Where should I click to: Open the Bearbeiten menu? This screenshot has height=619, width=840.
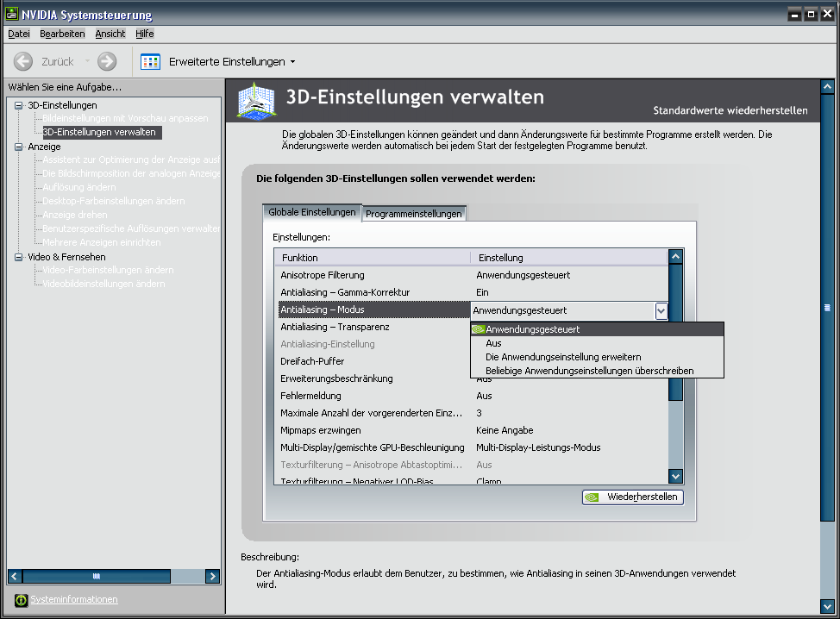(x=62, y=34)
